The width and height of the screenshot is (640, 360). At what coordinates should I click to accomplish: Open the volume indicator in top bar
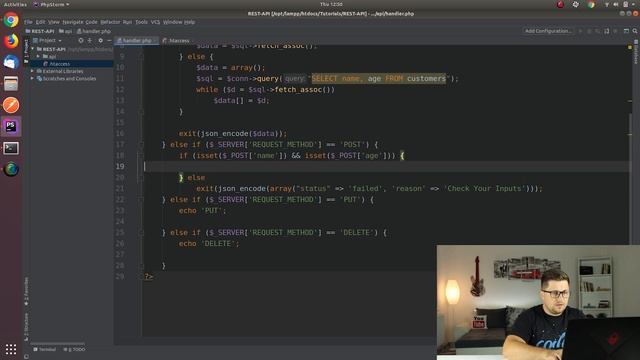(x=616, y=4)
